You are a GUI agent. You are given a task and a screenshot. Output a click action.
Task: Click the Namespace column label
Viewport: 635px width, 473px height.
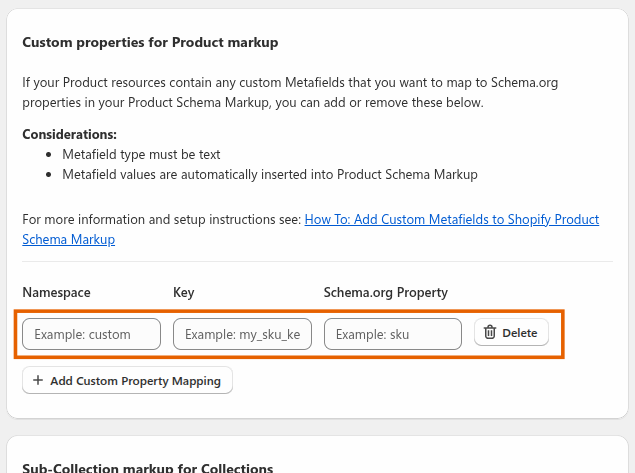[56, 292]
